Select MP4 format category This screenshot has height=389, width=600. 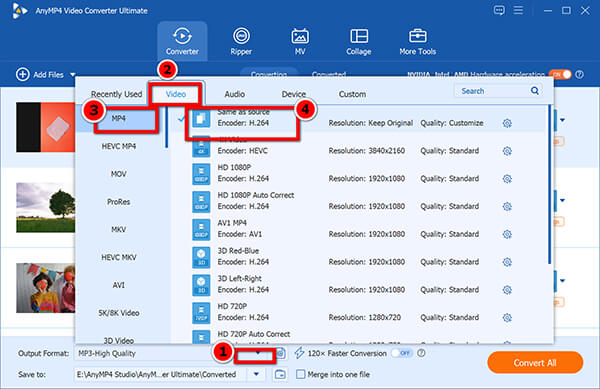coord(119,119)
